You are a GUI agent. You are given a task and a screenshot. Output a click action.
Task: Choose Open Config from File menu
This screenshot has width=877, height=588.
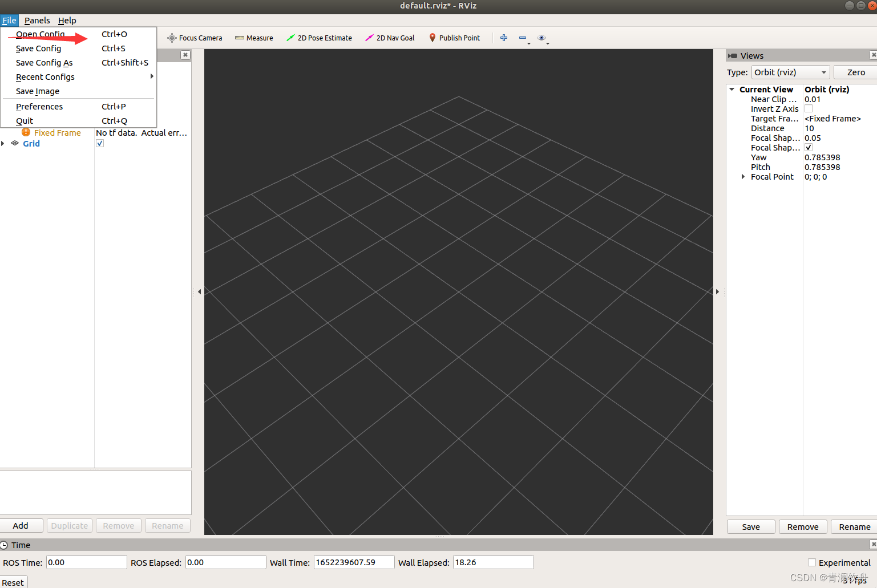click(79, 34)
